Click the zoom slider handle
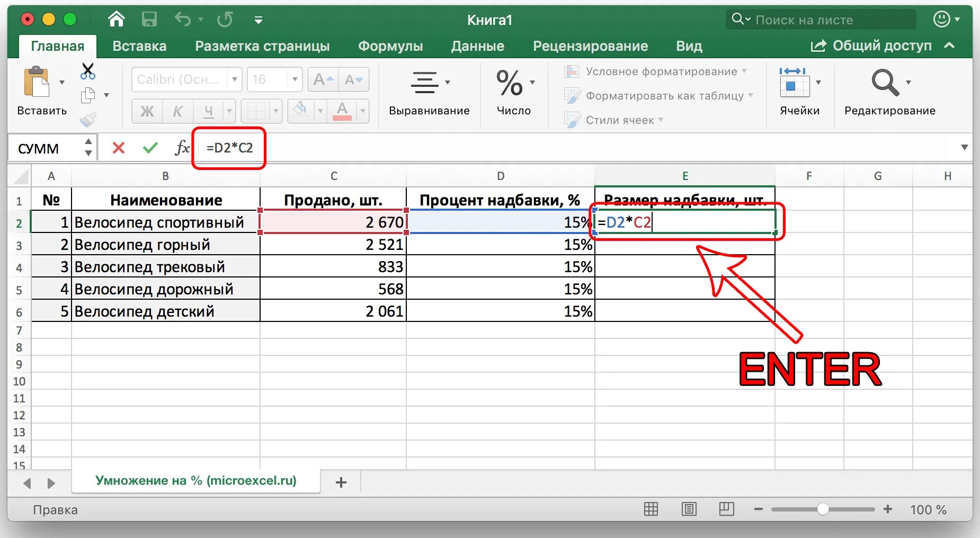This screenshot has width=980, height=538. point(823,509)
